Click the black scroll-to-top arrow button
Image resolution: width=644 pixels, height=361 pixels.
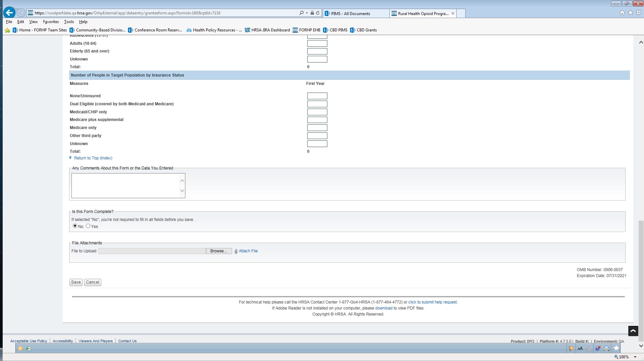(x=633, y=331)
